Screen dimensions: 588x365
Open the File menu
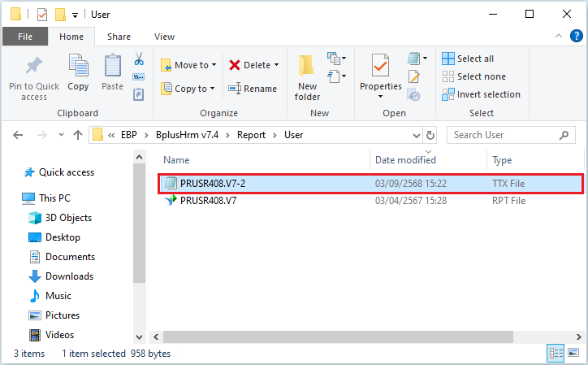tap(25, 37)
